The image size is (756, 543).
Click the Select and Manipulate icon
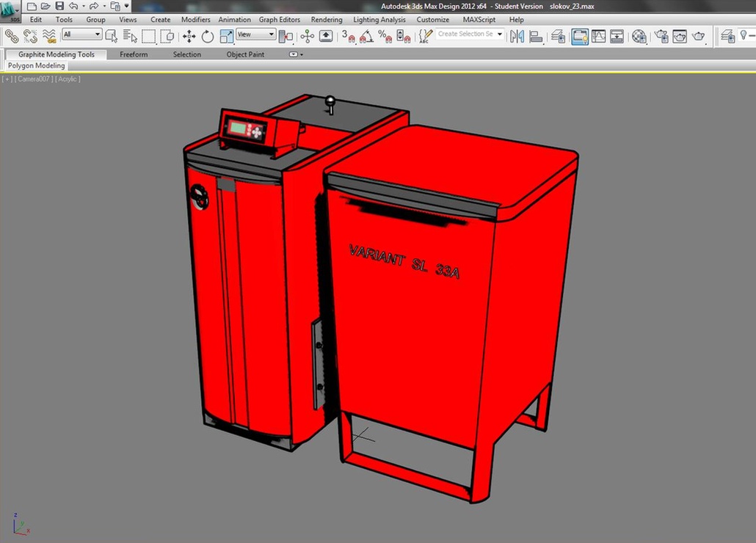pos(307,36)
